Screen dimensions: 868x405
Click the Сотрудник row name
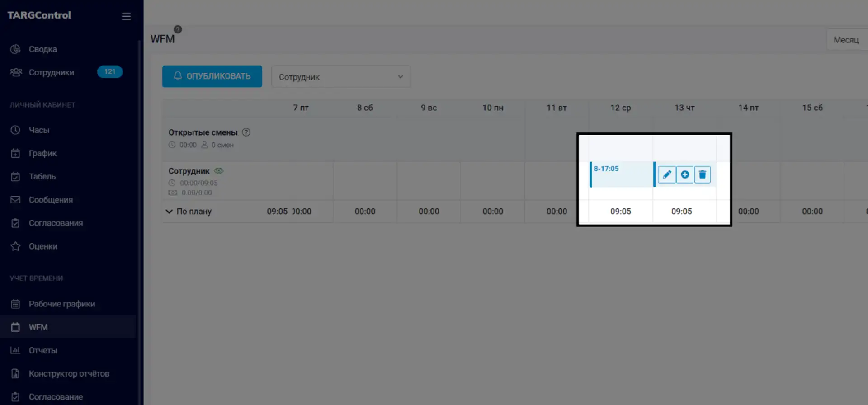point(189,171)
